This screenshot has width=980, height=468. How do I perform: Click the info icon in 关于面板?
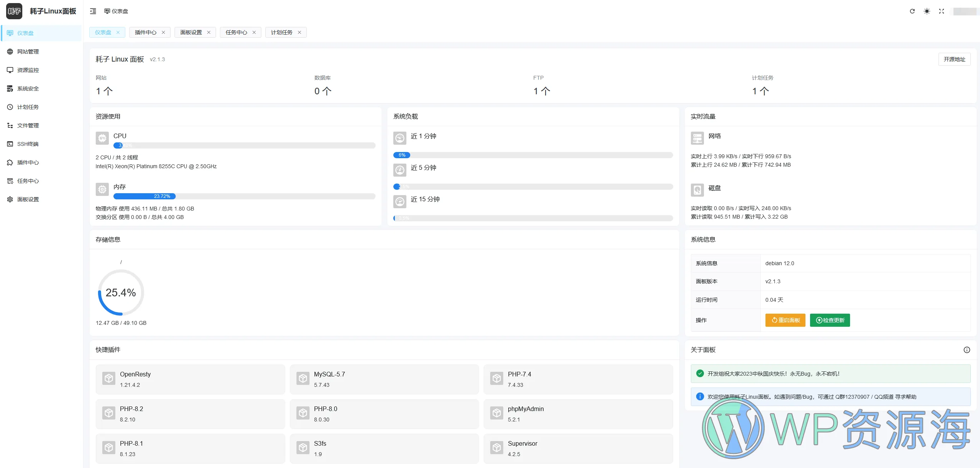[x=967, y=350]
